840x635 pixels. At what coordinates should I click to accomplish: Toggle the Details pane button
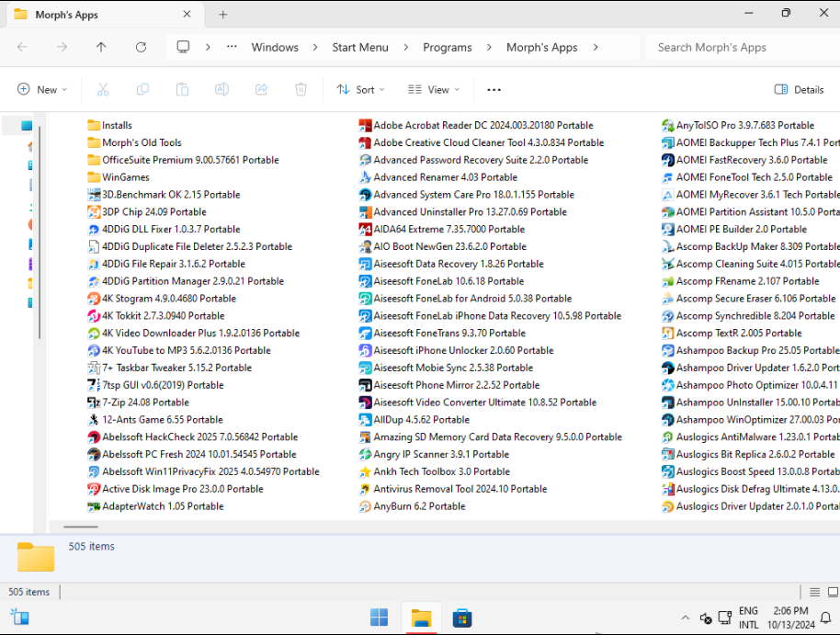click(799, 89)
